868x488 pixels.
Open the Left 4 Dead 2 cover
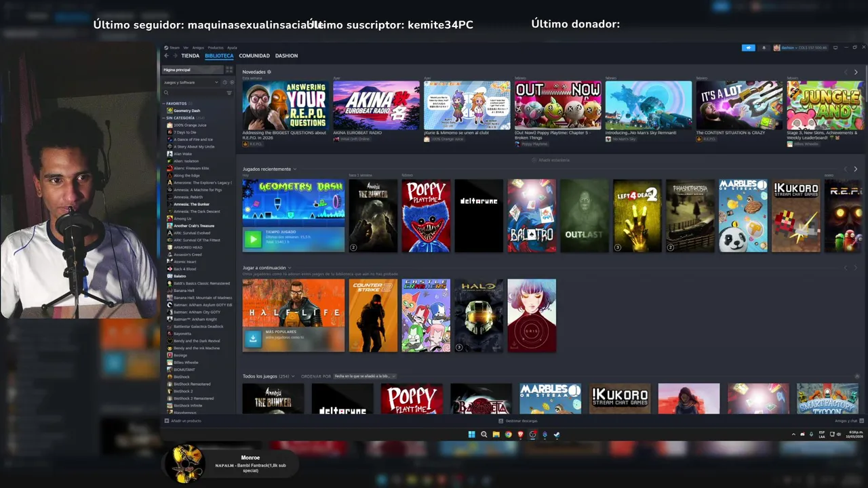637,216
